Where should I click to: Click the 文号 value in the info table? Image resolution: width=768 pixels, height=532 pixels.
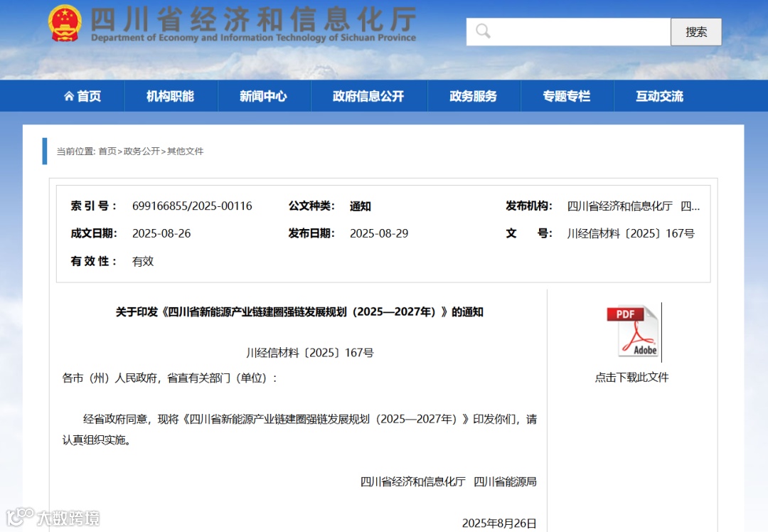click(x=631, y=234)
